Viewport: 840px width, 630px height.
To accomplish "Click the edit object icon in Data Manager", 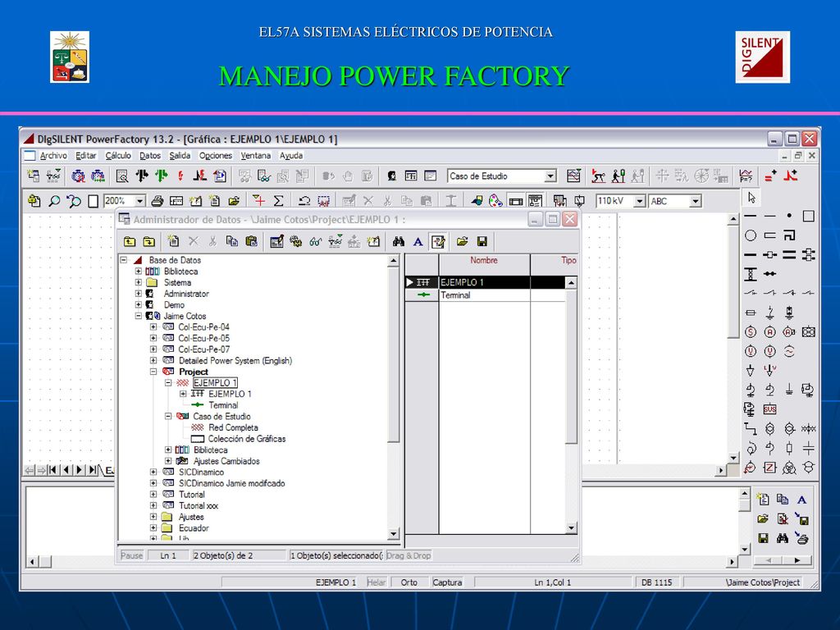I will 276,242.
